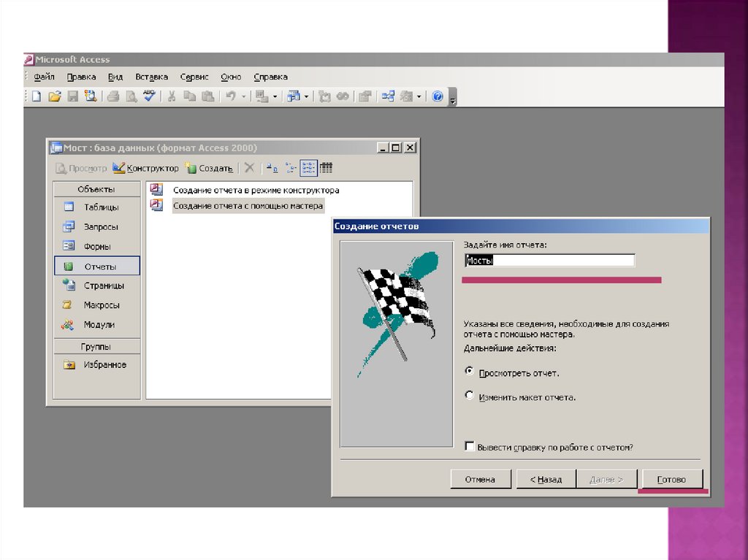The width and height of the screenshot is (748, 560).
Task: Switch to Small Icons view in database window
Action: [x=291, y=167]
